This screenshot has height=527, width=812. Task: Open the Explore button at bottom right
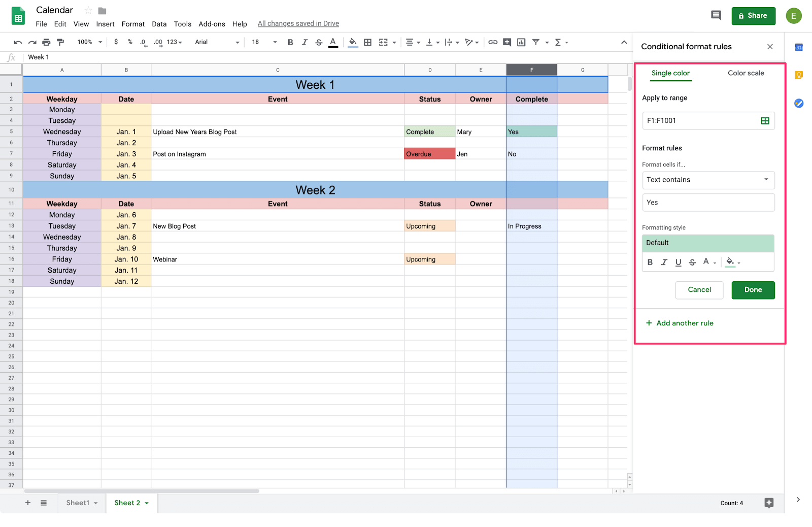[769, 503]
